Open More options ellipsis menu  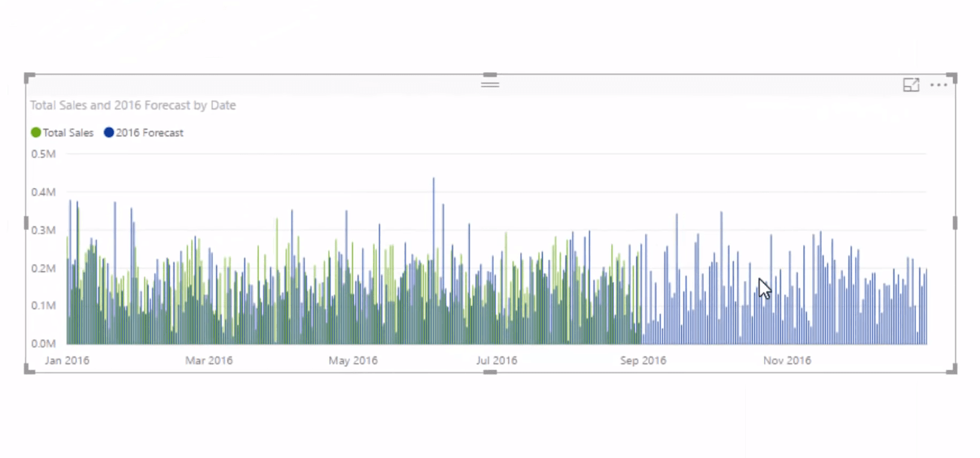(939, 85)
